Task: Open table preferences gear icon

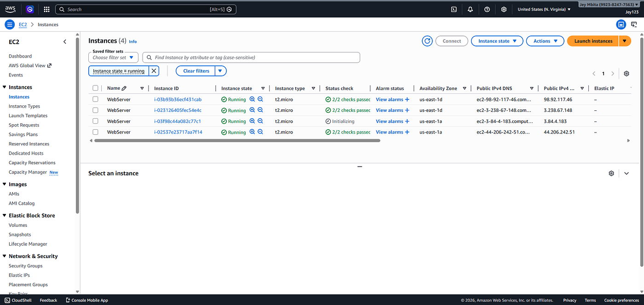Action: pyautogui.click(x=627, y=74)
